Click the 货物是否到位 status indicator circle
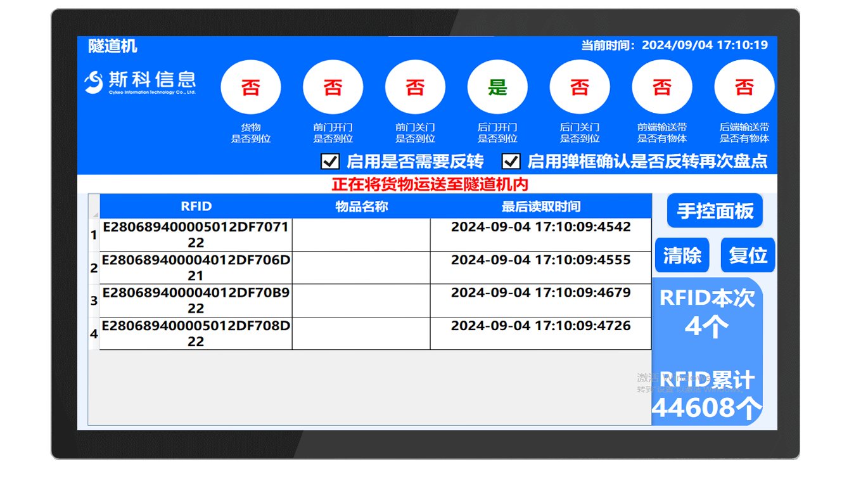868x500 pixels. coord(251,86)
